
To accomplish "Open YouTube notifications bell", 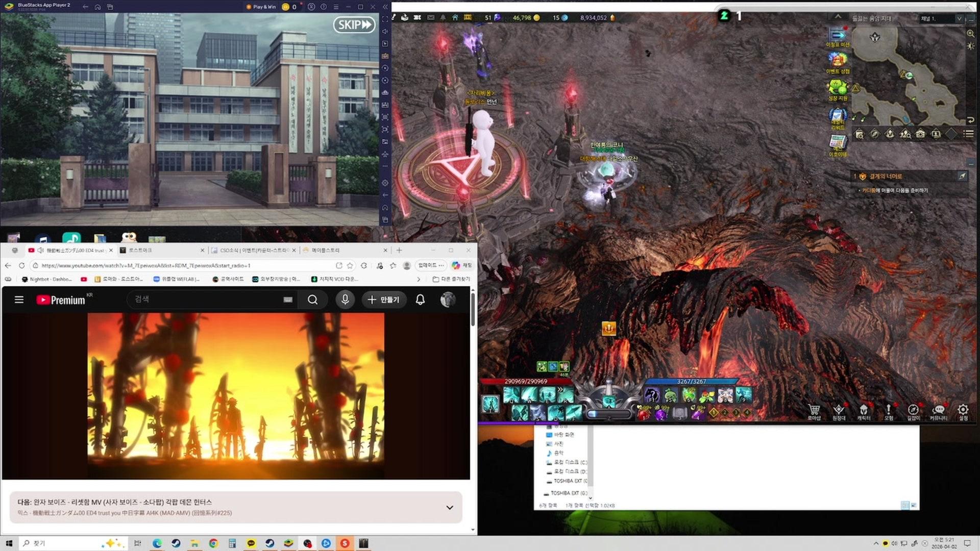I will click(x=420, y=299).
